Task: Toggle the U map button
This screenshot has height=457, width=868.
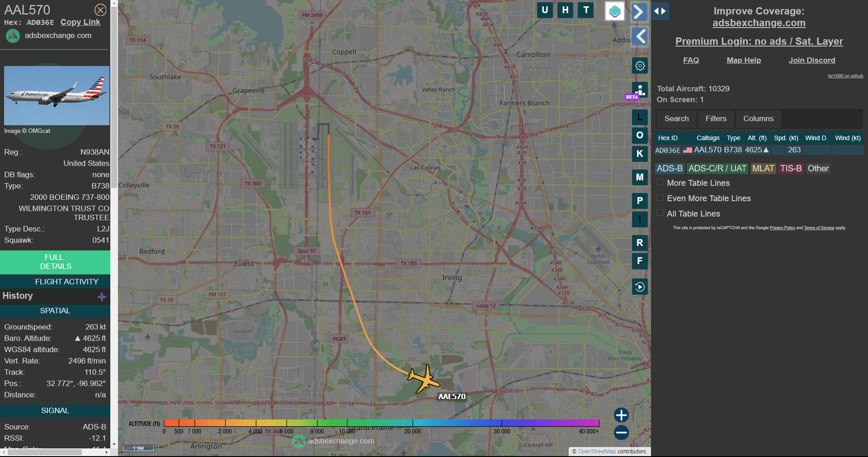Action: click(545, 10)
